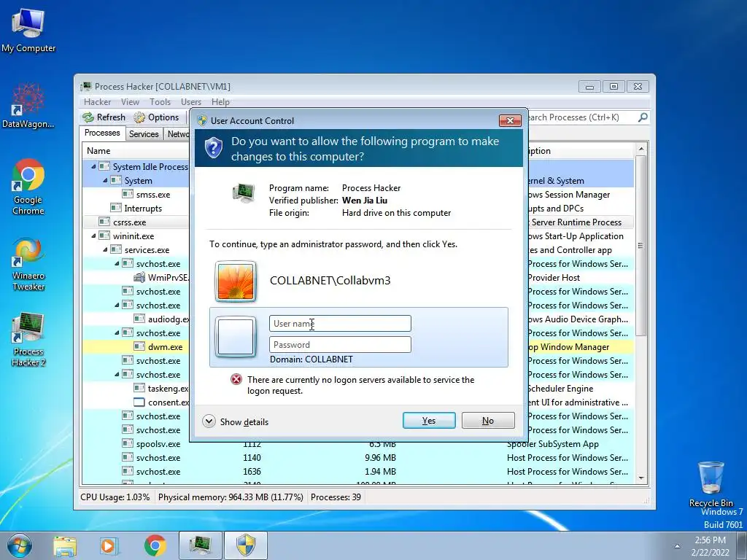
Task: Open Winaero Tweaker desktop shortcut
Action: [x=28, y=262]
